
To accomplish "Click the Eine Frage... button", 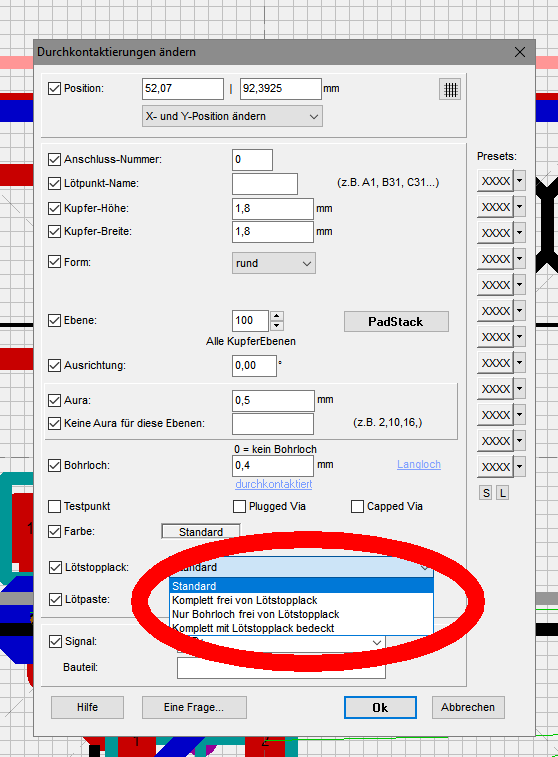I will pyautogui.click(x=194, y=707).
